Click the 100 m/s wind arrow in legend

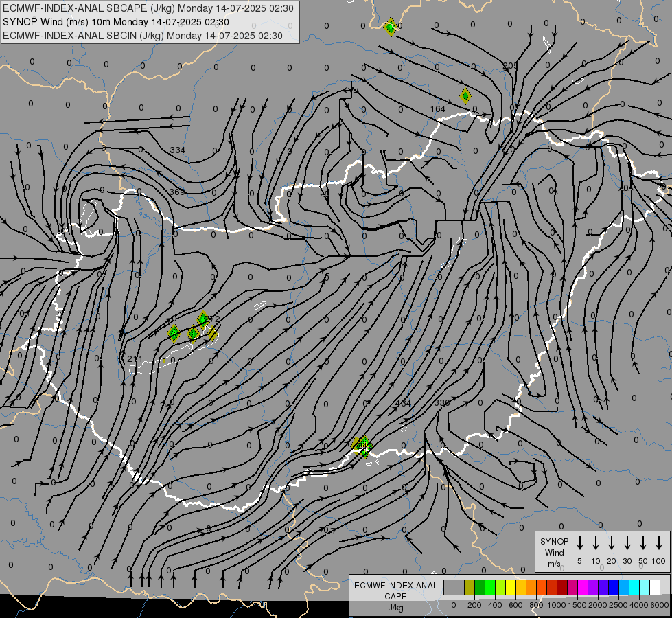click(x=659, y=543)
